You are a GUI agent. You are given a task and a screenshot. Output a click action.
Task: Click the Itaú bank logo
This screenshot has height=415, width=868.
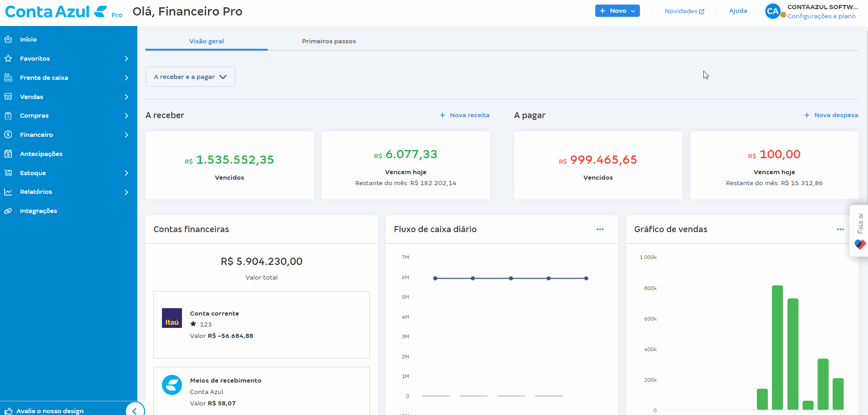172,318
